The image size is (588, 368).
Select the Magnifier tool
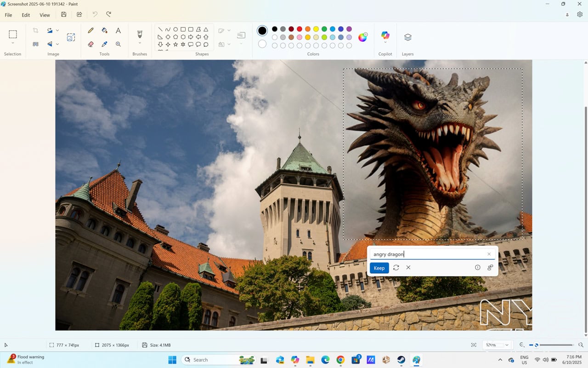click(118, 44)
